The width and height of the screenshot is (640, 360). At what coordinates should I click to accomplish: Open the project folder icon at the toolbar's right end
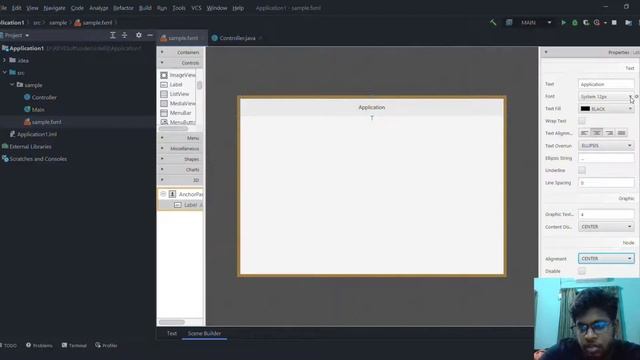click(628, 22)
